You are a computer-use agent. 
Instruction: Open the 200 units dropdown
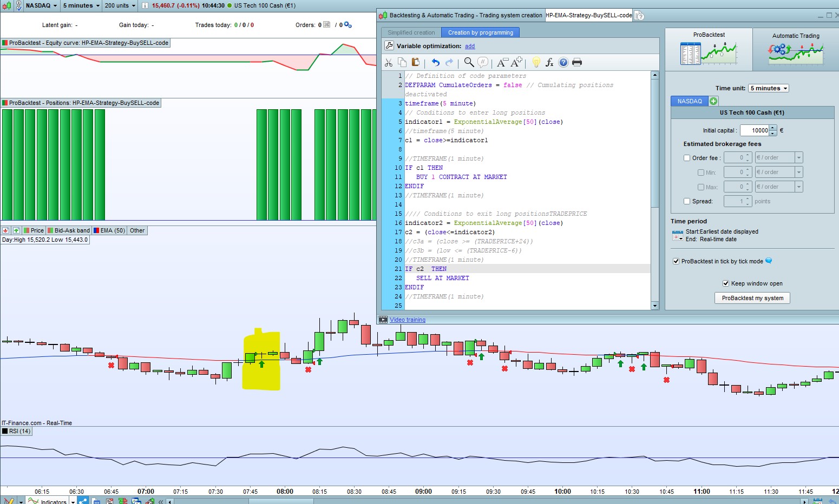click(120, 5)
